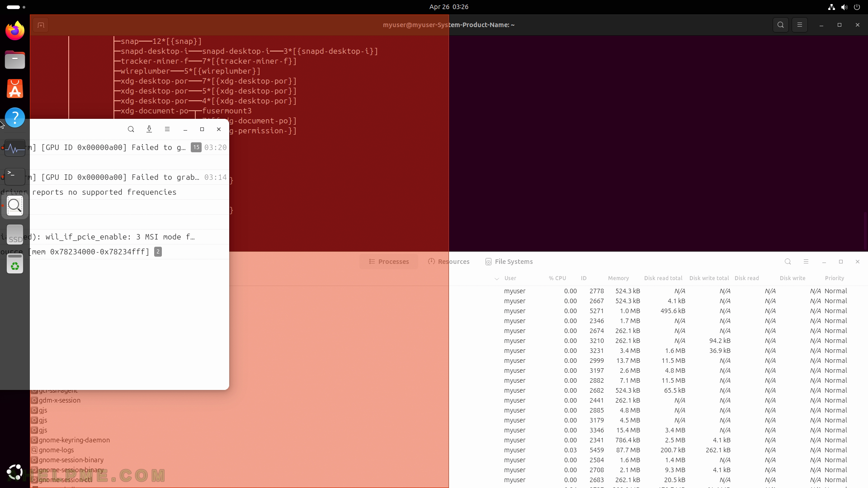
Task: Open the SSD drive in the dock
Action: click(x=15, y=235)
